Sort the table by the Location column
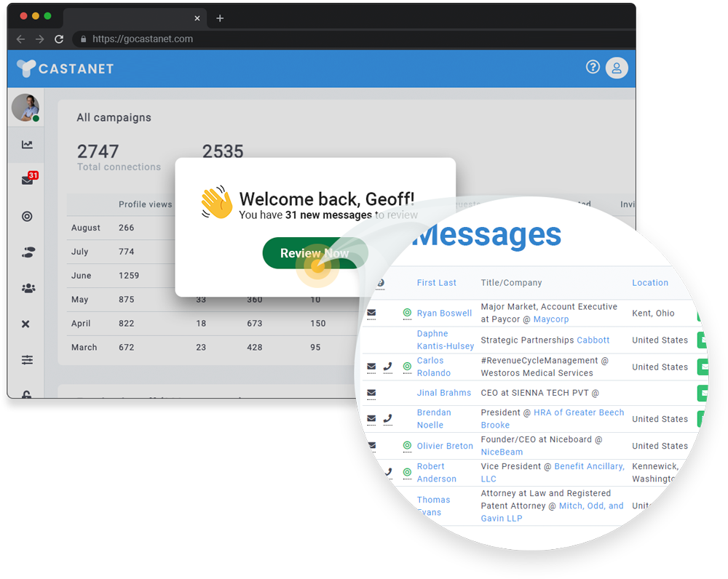The image size is (728, 579). coord(650,282)
